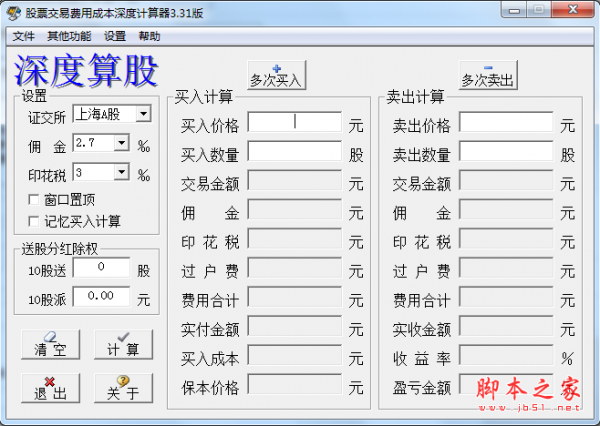
Task: Click the 买入成本 output field
Action: 295,355
